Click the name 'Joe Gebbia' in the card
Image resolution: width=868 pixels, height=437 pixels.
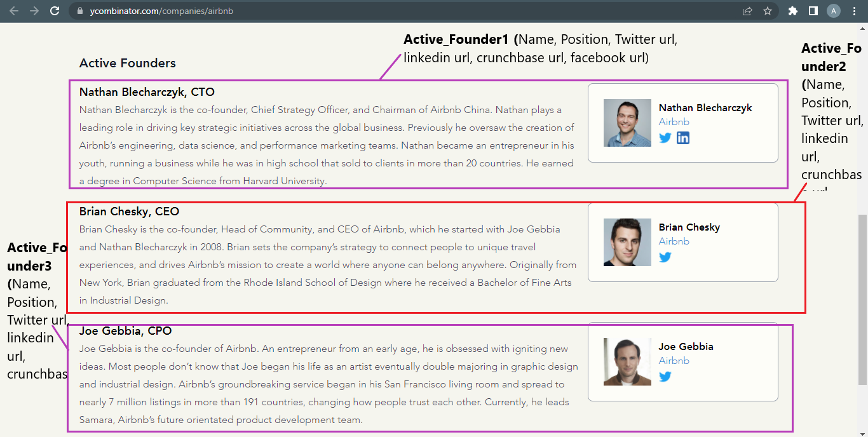[686, 346]
